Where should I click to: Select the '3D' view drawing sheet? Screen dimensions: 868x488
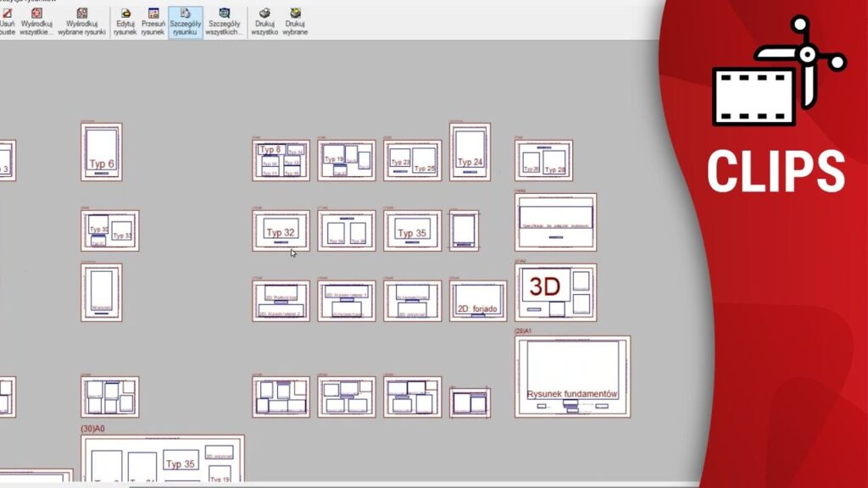pos(555,292)
